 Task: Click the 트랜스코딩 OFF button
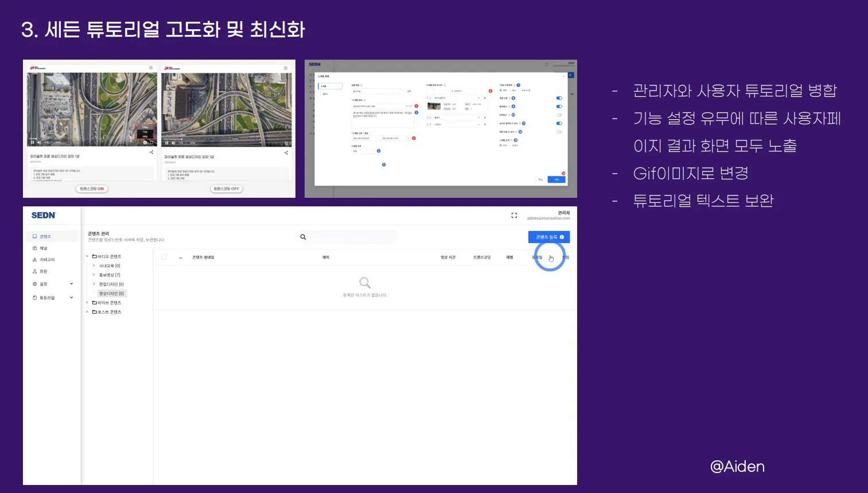coord(227,189)
